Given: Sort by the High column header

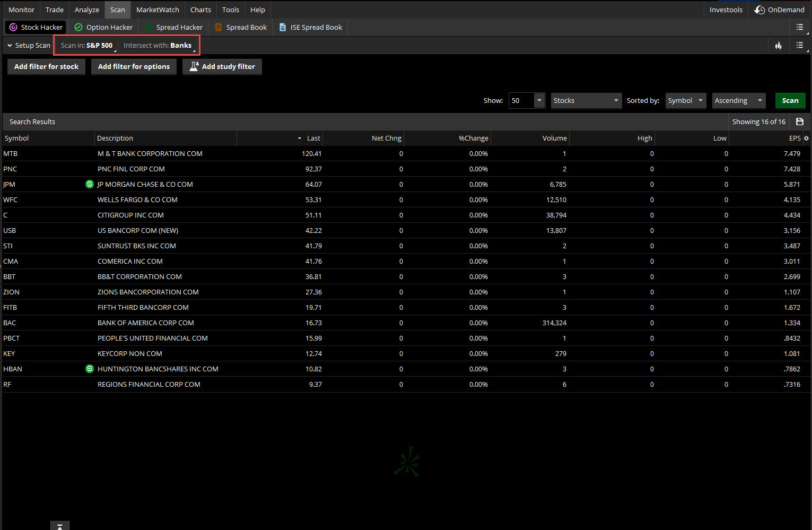Looking at the screenshot, I should 612,138.
